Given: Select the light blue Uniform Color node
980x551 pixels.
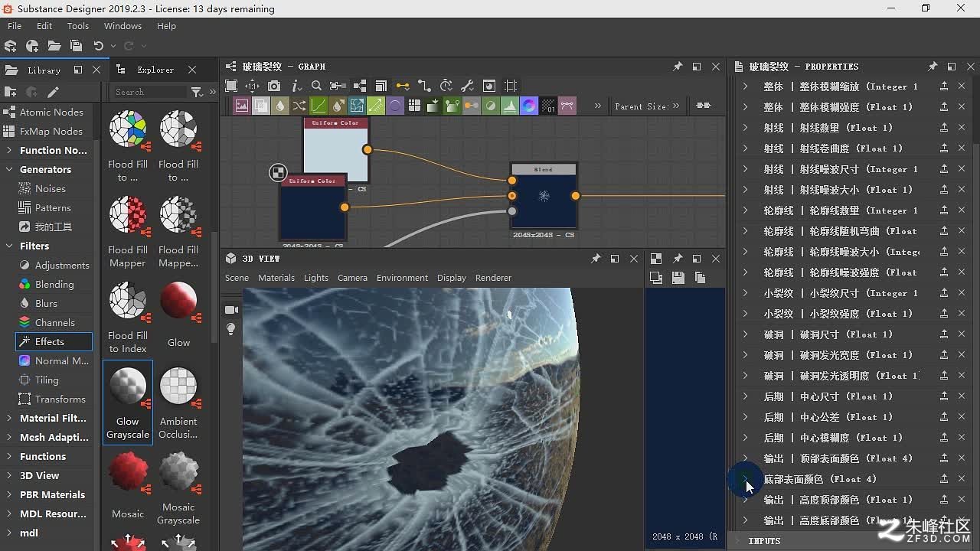Looking at the screenshot, I should click(336, 149).
